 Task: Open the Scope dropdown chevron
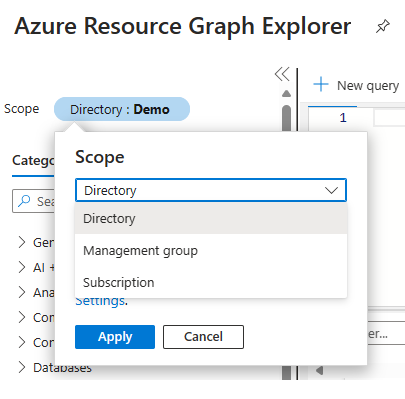tap(331, 190)
